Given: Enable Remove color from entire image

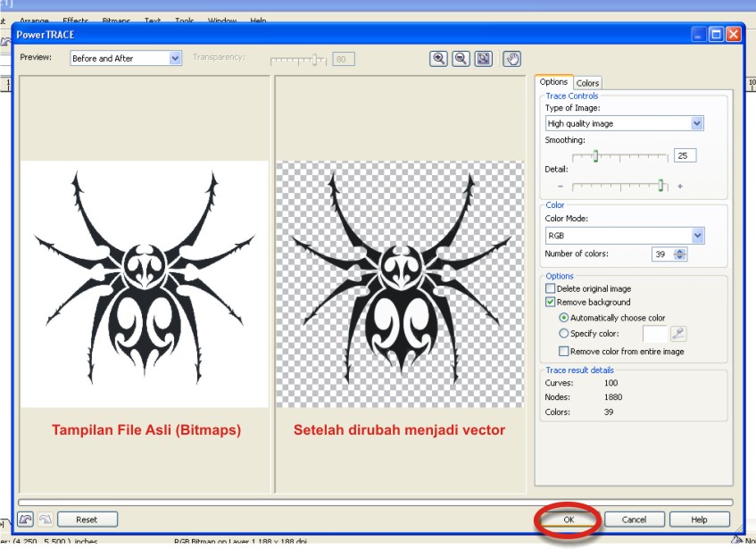Looking at the screenshot, I should [563, 352].
